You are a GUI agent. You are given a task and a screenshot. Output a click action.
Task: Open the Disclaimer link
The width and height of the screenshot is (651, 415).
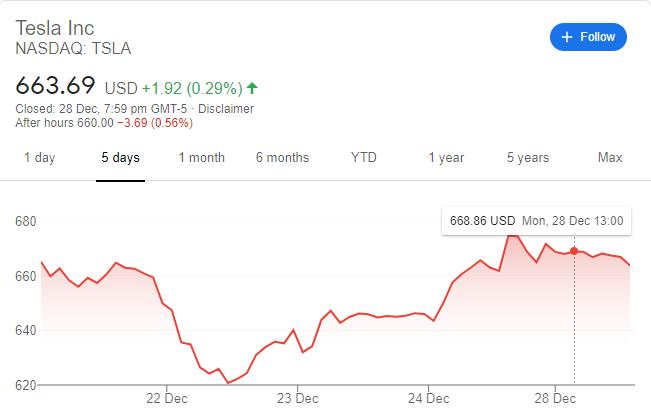click(229, 109)
